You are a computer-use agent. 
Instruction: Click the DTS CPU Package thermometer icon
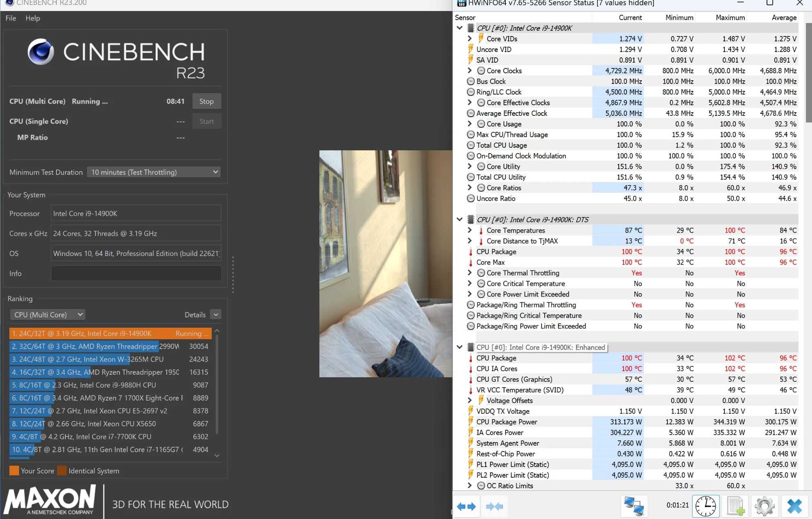click(x=471, y=252)
